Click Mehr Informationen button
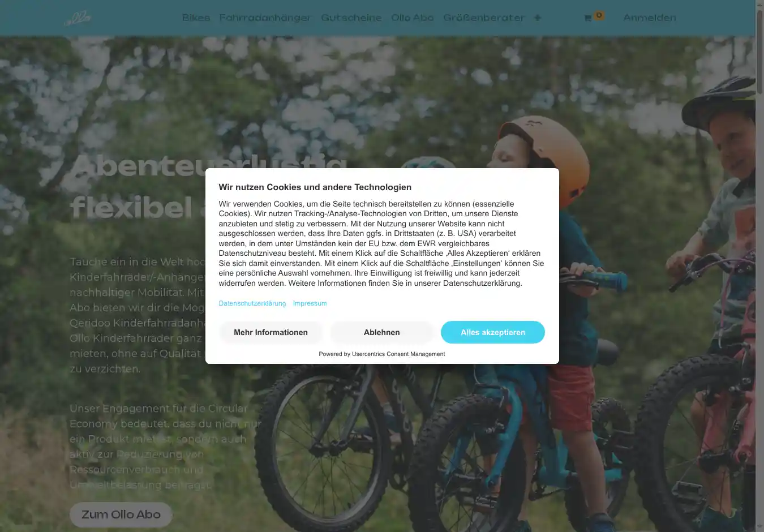Image resolution: width=764 pixels, height=532 pixels. 271,332
